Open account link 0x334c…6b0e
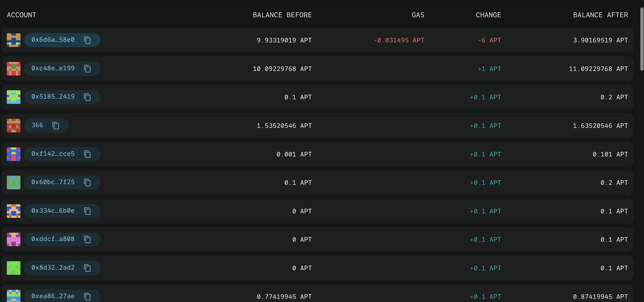The height and width of the screenshot is (302, 644). [53, 211]
